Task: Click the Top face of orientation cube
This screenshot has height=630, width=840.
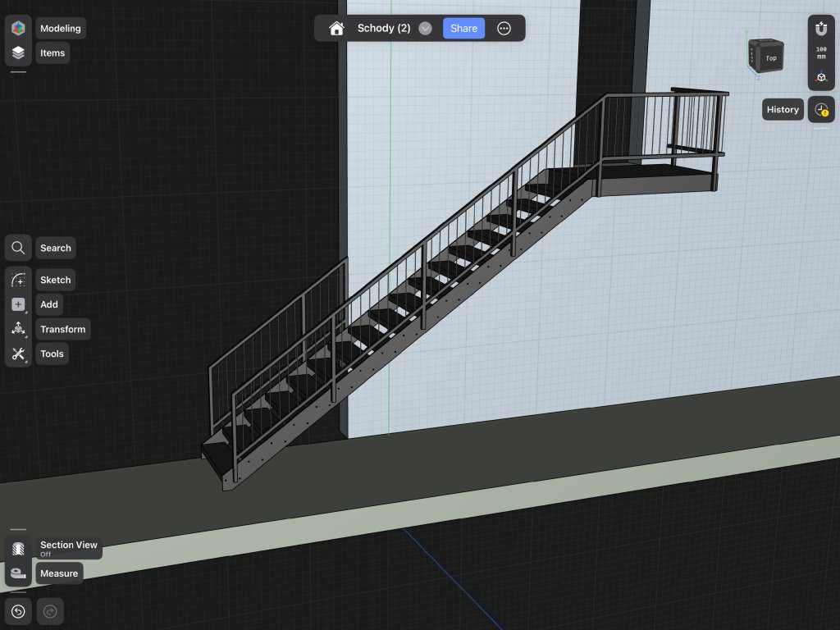Action: coord(769,57)
